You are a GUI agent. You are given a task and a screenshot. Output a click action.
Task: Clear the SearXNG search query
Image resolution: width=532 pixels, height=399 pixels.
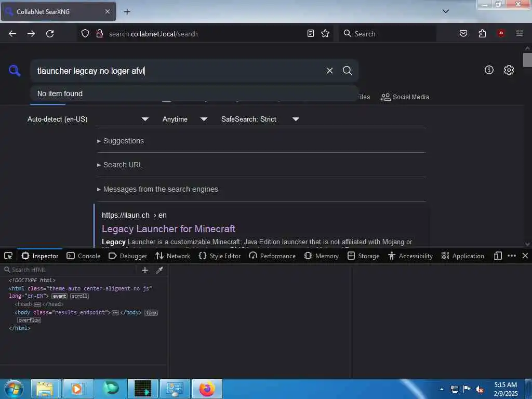[x=329, y=71]
